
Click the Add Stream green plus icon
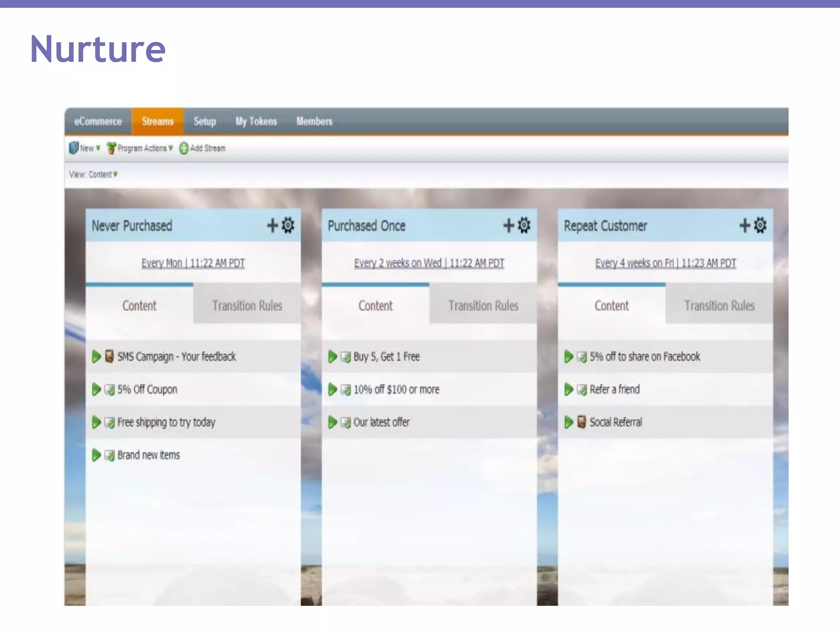click(184, 148)
